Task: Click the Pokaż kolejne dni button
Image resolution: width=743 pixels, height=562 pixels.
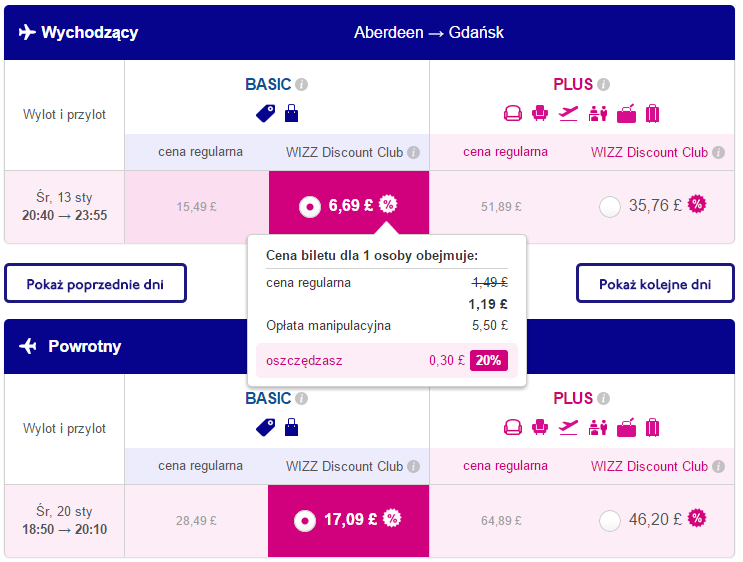Action: pyautogui.click(x=655, y=283)
